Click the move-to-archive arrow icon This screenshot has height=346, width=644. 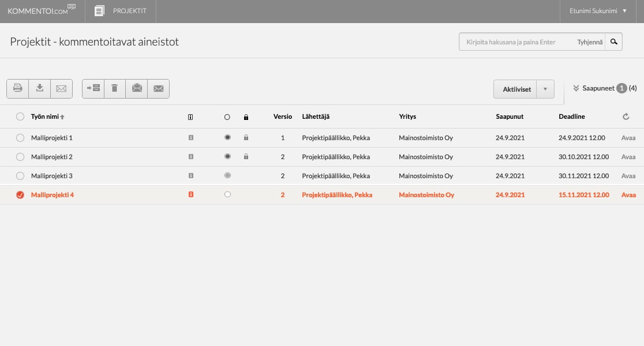point(93,88)
